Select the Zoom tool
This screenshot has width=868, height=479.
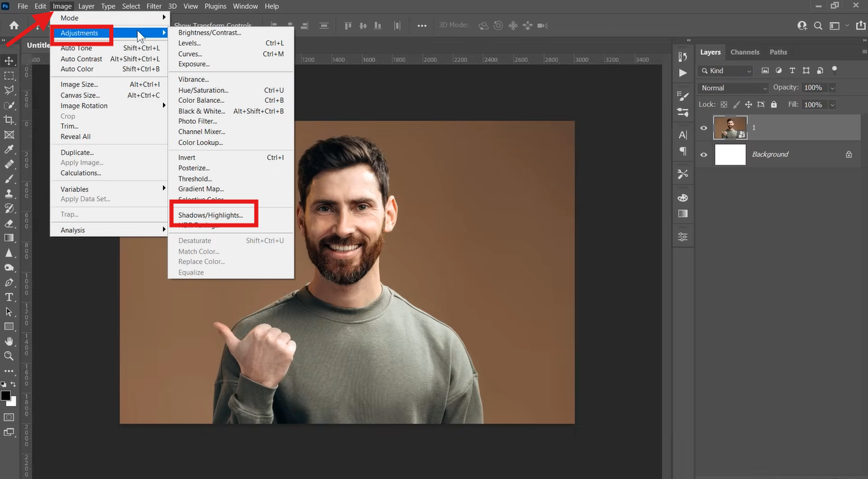pyautogui.click(x=10, y=356)
